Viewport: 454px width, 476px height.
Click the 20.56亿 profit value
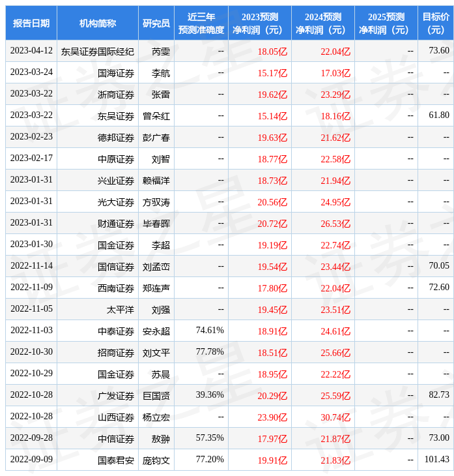pos(272,202)
